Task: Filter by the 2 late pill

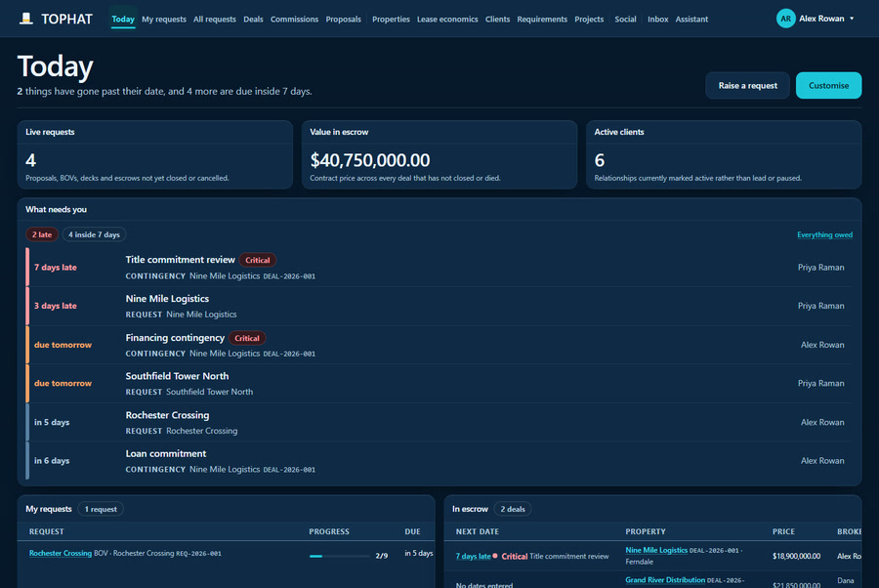Action: tap(42, 234)
